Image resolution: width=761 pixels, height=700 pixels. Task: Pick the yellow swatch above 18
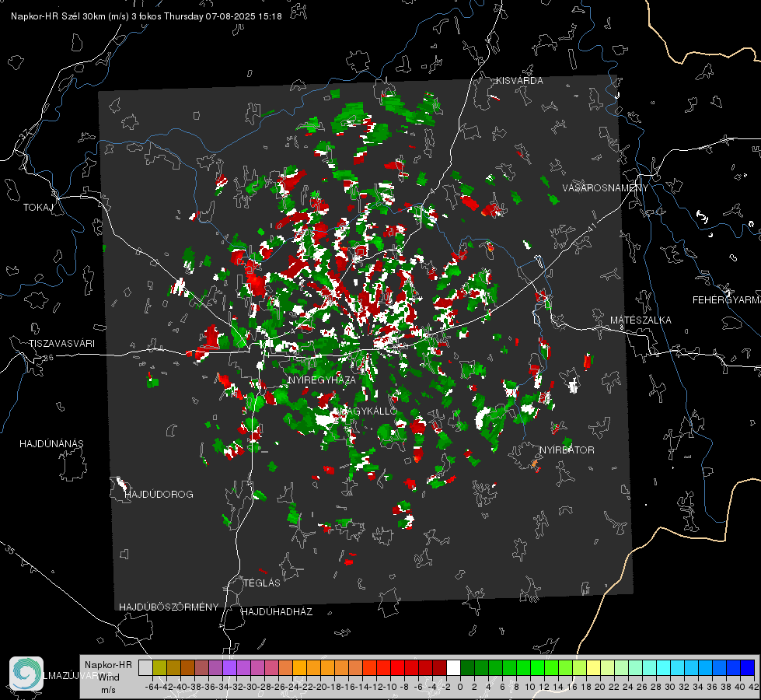[x=594, y=667]
